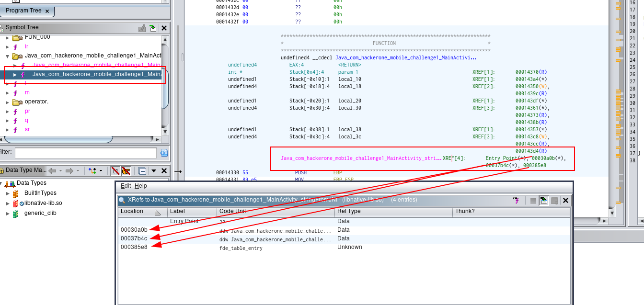
Task: Open the Symbol Tree 'create class' icon
Action: pos(142,28)
